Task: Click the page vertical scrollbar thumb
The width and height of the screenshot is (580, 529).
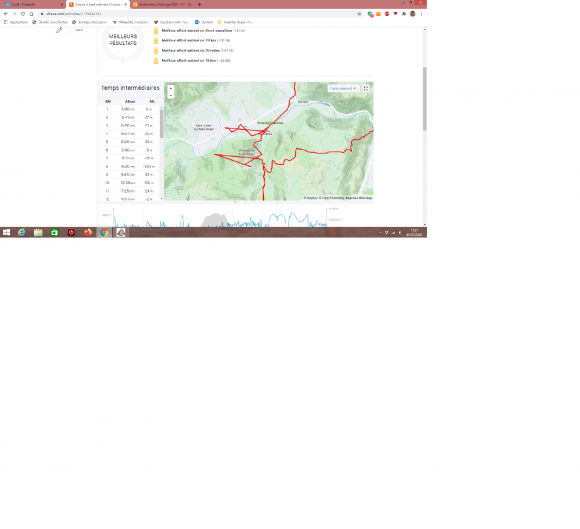Action: point(424,98)
